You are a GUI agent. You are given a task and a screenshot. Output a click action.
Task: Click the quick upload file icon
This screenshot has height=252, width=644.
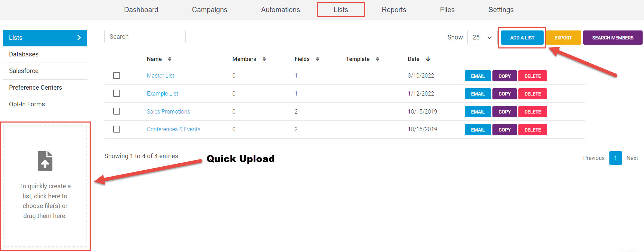pyautogui.click(x=45, y=161)
